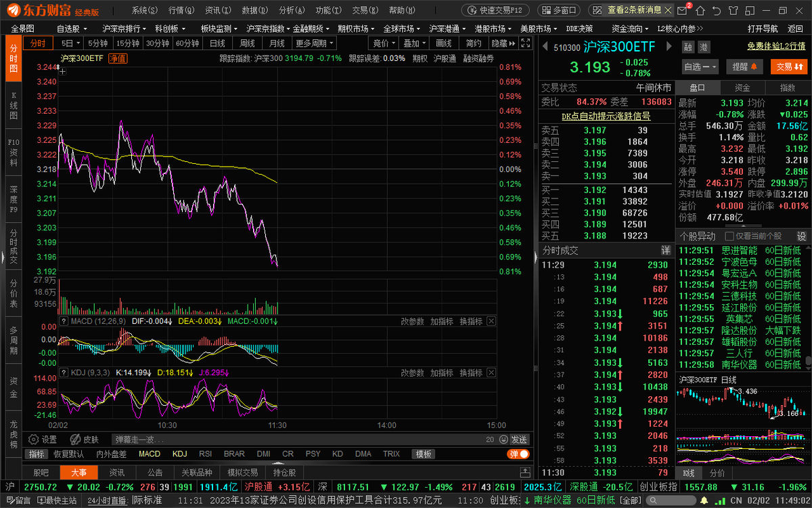Dismiss the 查看2条新消息 notification

[668, 10]
